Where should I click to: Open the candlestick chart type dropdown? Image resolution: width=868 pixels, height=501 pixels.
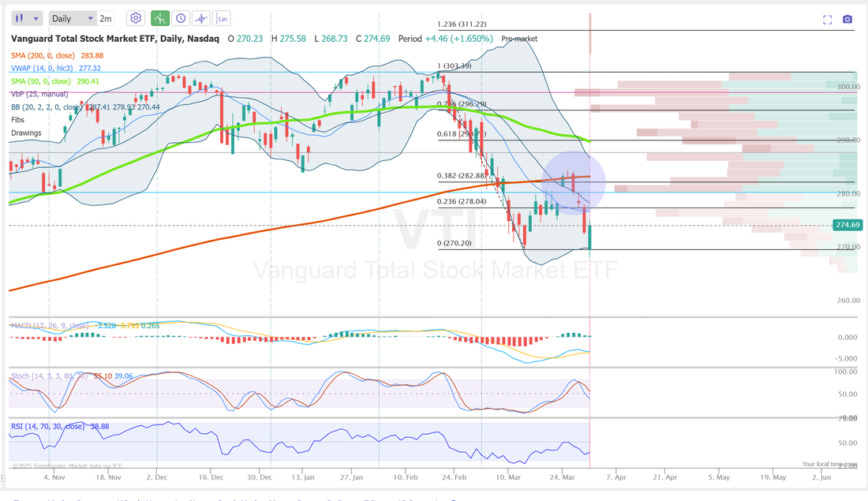click(x=27, y=18)
